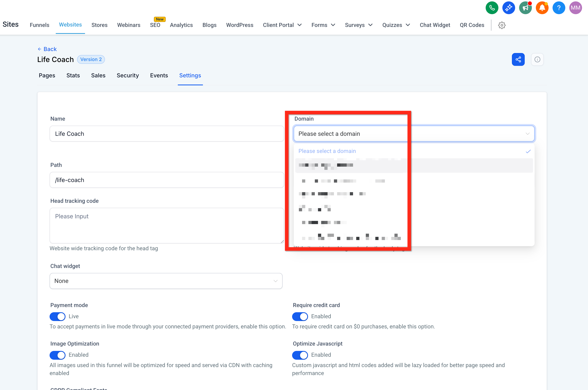Open the help question mark icon
588x390 pixels.
tap(559, 8)
